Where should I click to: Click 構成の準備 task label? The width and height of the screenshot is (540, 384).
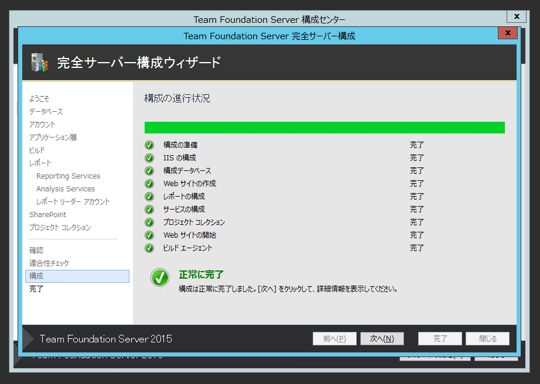[x=180, y=145]
